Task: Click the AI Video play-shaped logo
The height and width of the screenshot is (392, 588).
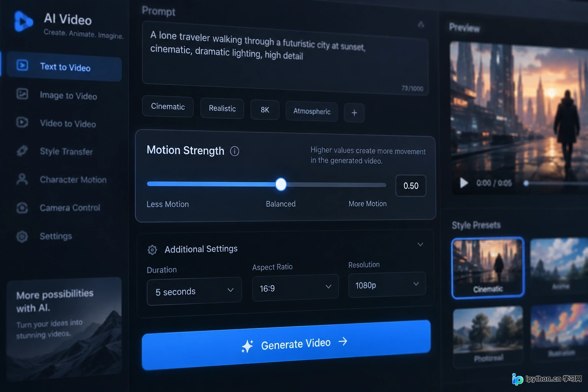Action: coord(23,21)
